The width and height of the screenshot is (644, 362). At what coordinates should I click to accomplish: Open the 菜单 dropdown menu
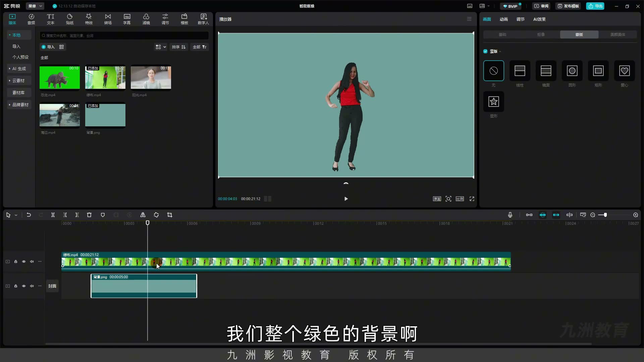point(35,6)
